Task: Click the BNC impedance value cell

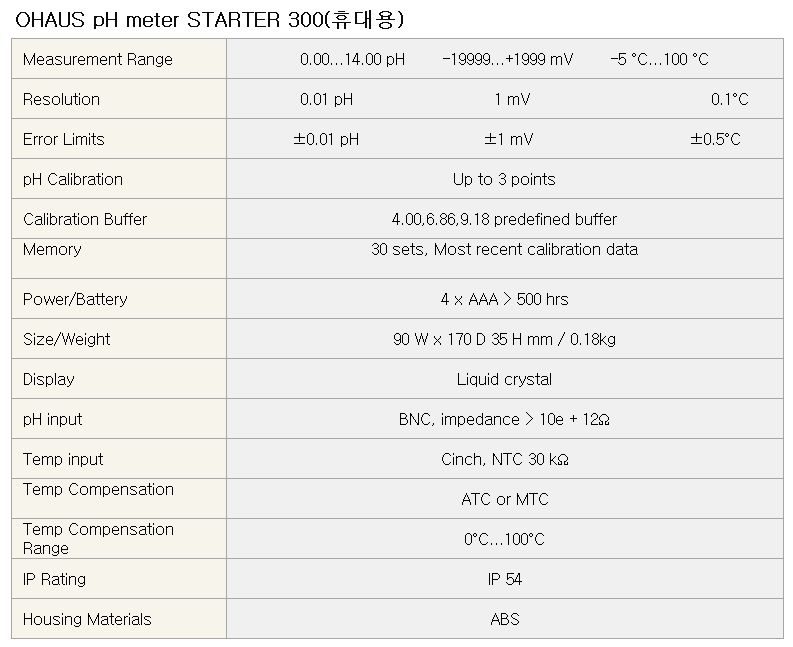Action: (504, 419)
